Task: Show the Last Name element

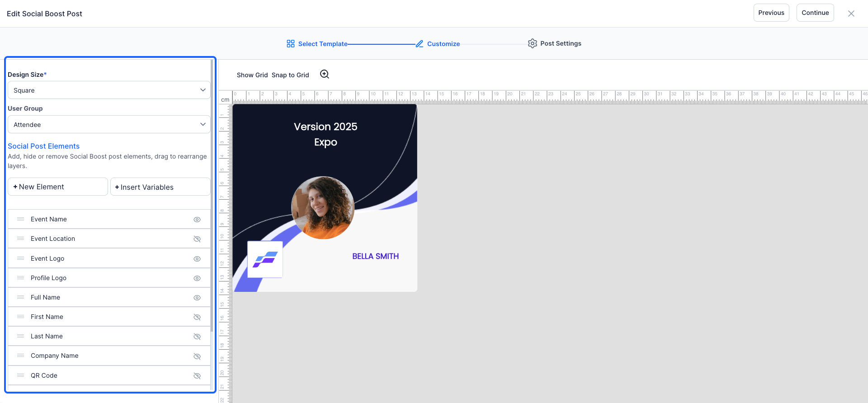Action: click(x=197, y=337)
